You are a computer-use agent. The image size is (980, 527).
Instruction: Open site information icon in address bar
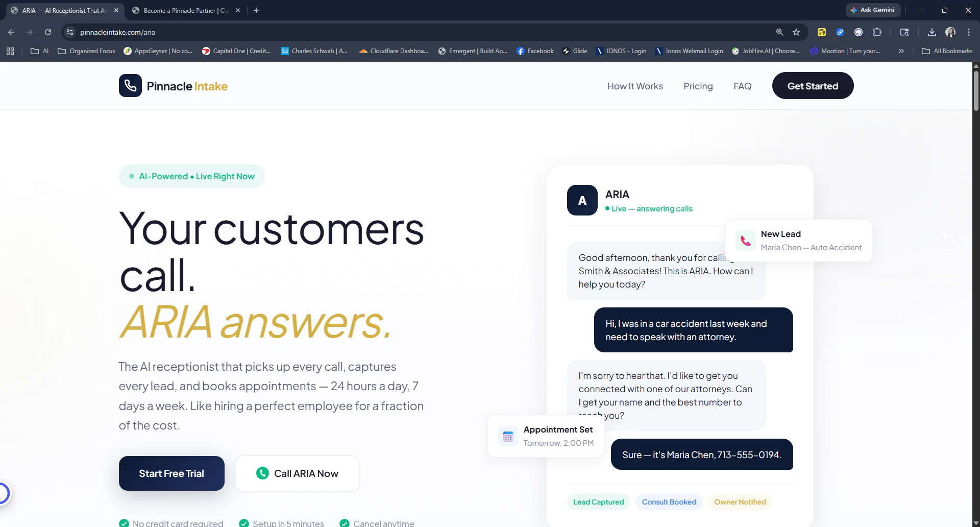click(x=70, y=32)
